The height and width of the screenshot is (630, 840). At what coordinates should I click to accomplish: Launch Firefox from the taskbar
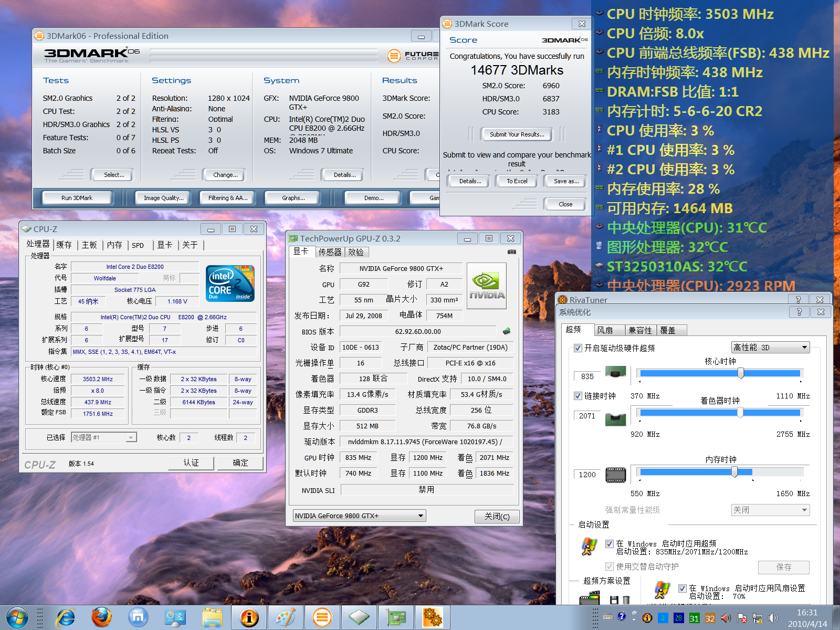pos(102,617)
